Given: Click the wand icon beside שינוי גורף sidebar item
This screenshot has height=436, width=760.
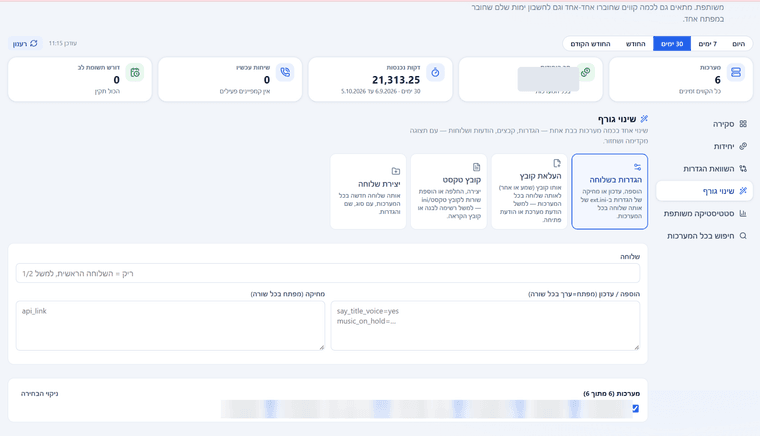Looking at the screenshot, I should [x=743, y=191].
